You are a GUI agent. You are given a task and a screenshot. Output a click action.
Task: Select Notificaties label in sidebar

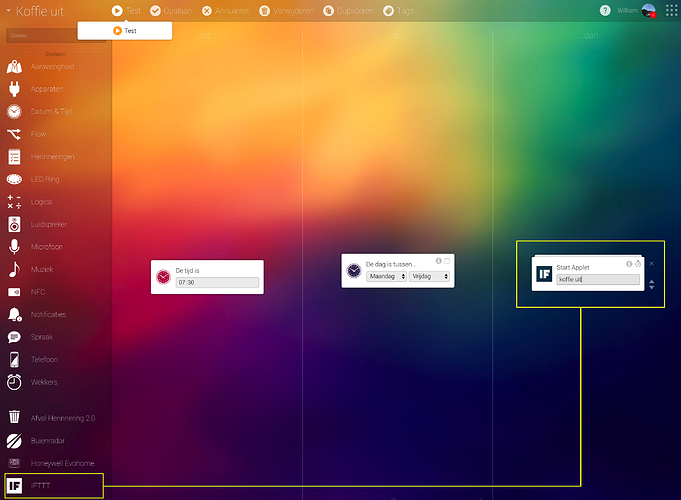48,315
